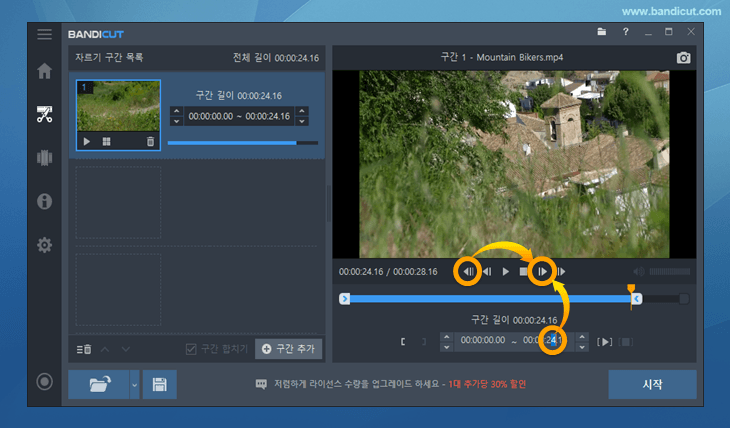Click the 시작 start button
730x428 pixels.
click(x=652, y=384)
